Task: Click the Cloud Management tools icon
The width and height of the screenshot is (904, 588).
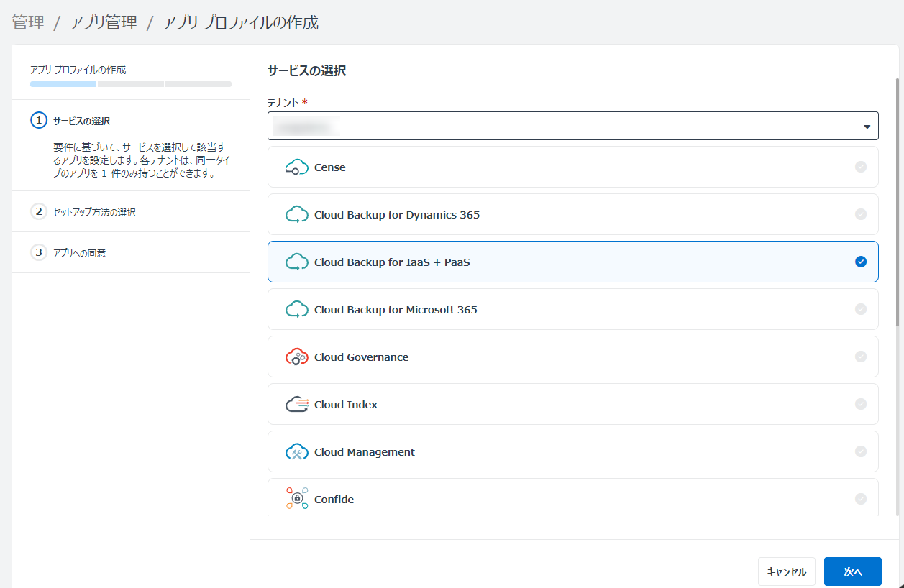Action: [x=297, y=452]
